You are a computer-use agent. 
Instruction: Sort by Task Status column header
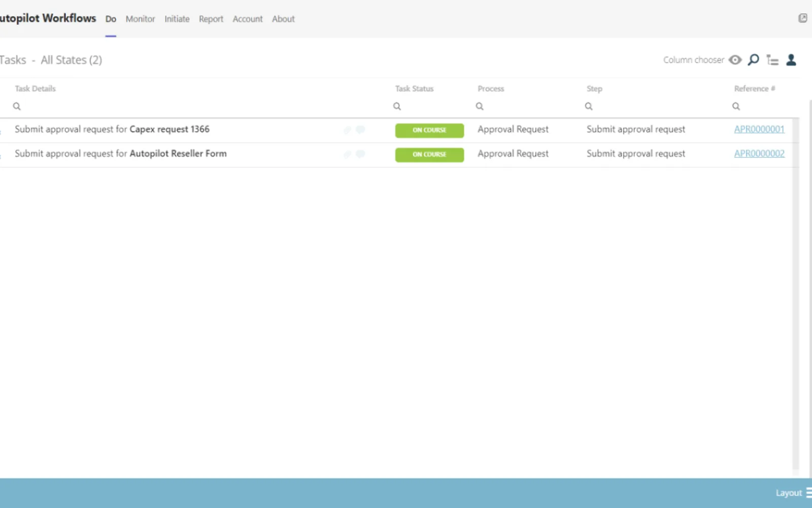tap(414, 88)
